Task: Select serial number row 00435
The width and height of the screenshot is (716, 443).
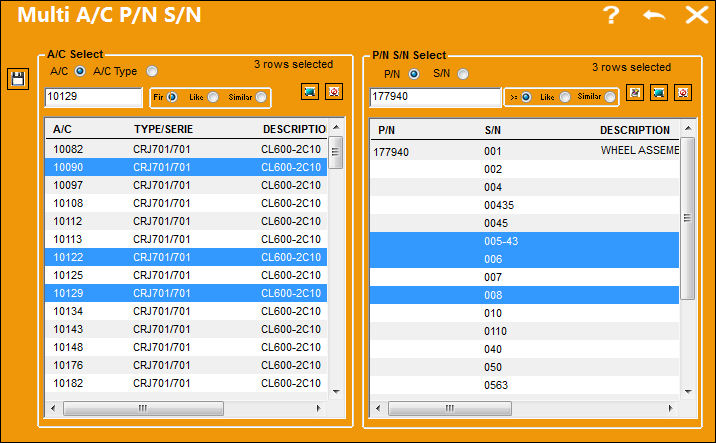Action: 524,205
